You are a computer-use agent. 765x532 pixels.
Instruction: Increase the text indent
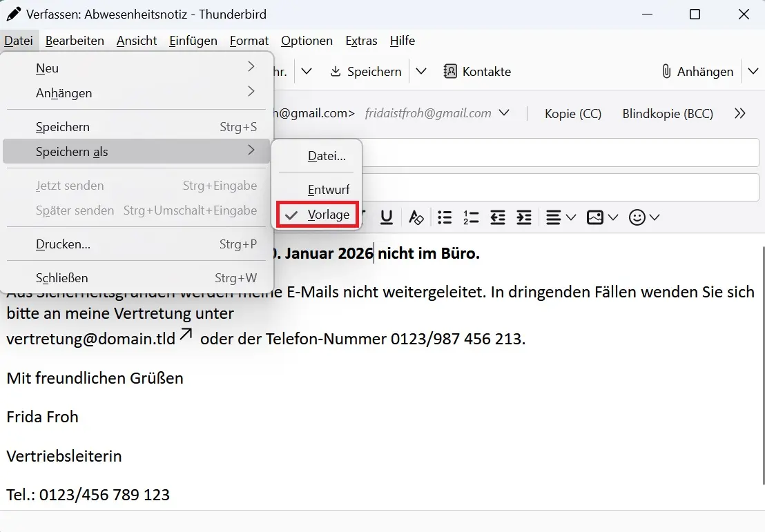point(524,217)
